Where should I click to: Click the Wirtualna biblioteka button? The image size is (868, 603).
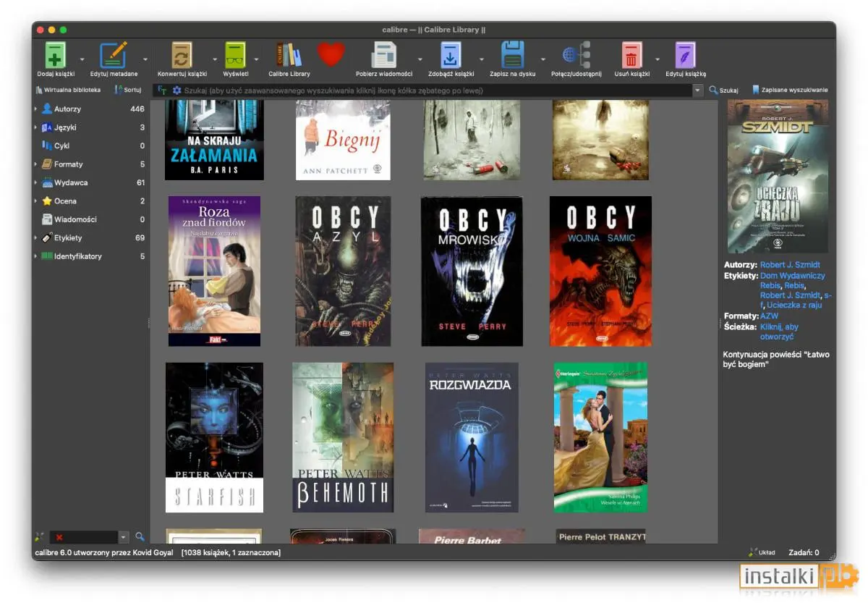pyautogui.click(x=68, y=90)
